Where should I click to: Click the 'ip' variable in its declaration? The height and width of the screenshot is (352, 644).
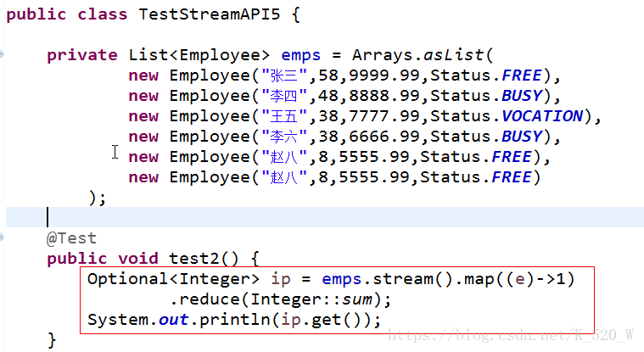(281, 279)
